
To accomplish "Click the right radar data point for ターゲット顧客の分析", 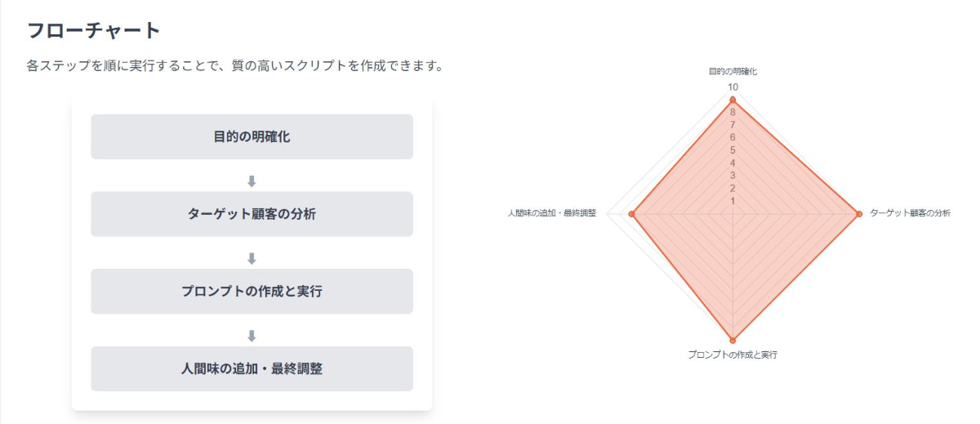I will 858,214.
